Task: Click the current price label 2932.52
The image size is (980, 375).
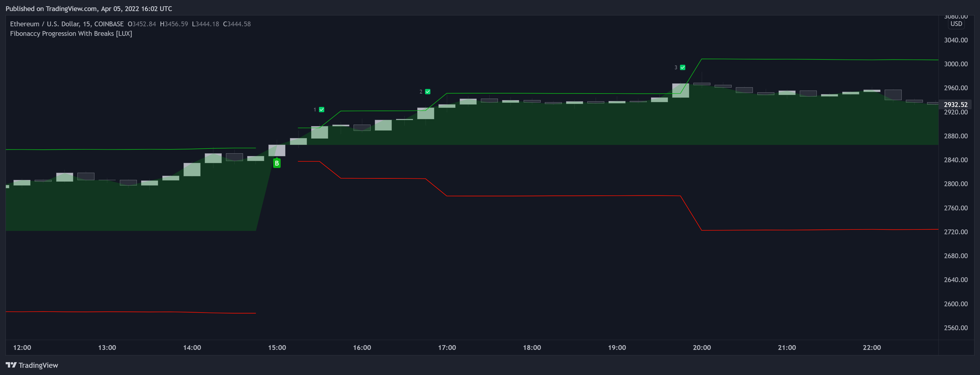Action: tap(956, 105)
